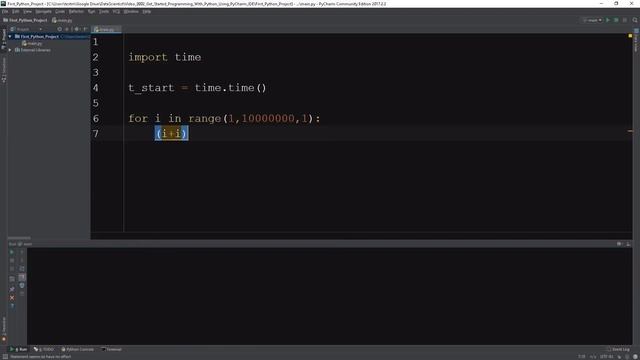Click scroll from source icon in Project panel
The width and height of the screenshot is (640, 360).
(x=60, y=29)
